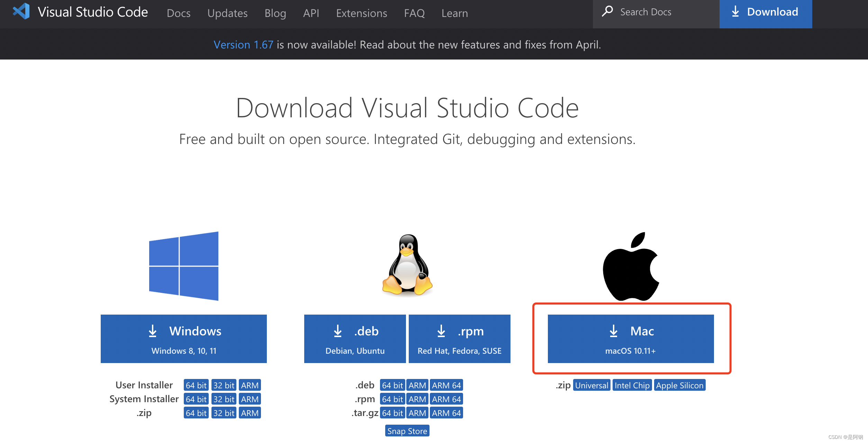Open the Docs menu item
868x443 pixels.
pos(179,13)
